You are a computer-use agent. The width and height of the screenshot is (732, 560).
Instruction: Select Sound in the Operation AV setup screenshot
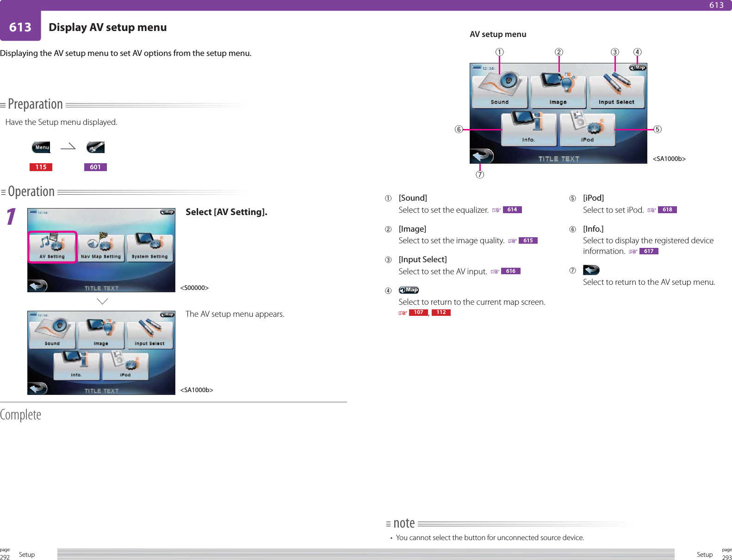(x=52, y=333)
